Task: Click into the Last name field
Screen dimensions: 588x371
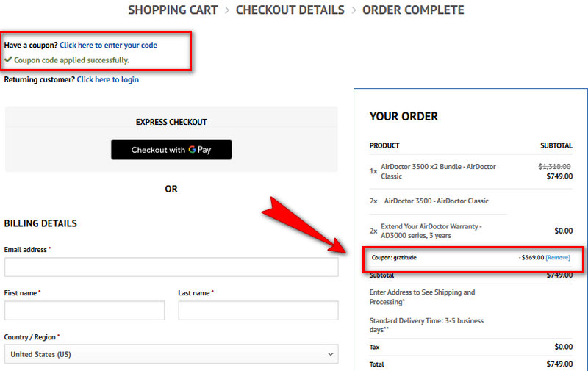Action: (258, 310)
